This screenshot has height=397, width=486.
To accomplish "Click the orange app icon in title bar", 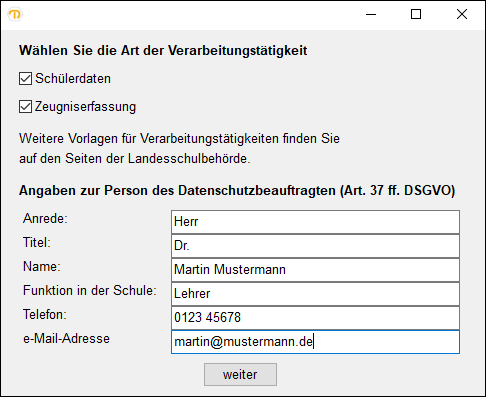I will tap(15, 14).
